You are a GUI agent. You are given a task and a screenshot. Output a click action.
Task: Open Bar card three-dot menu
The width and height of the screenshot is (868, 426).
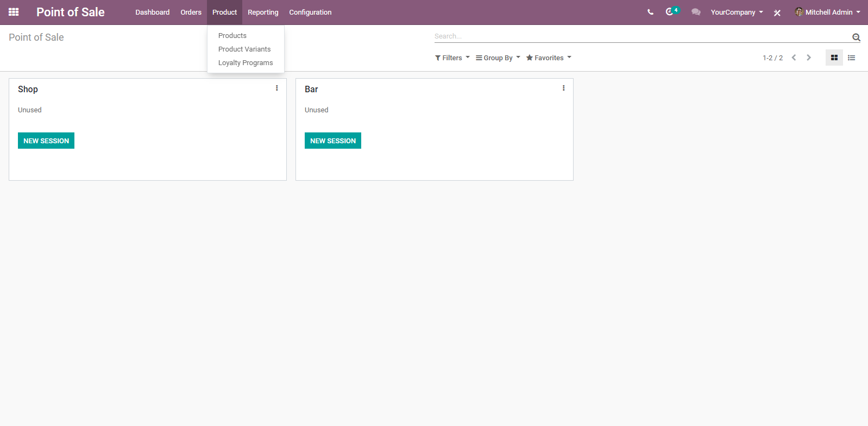point(564,88)
